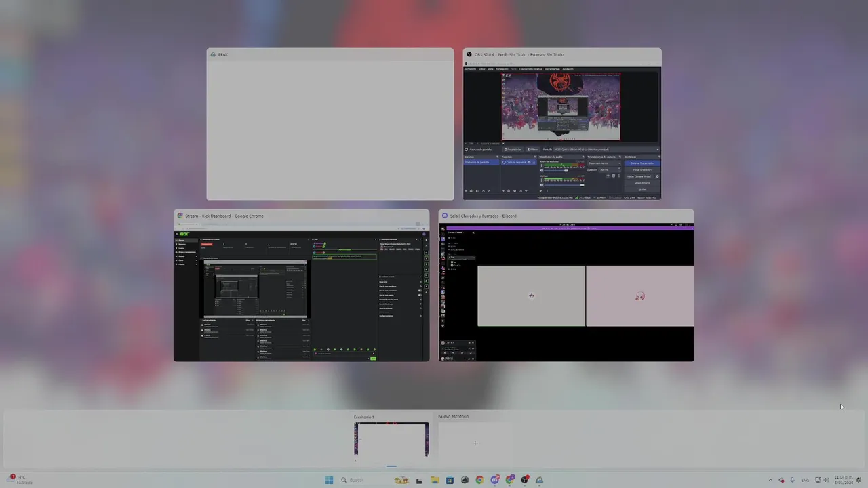Open File Explorer from the taskbar
Viewport: 868px width, 488px height.
pos(435,480)
